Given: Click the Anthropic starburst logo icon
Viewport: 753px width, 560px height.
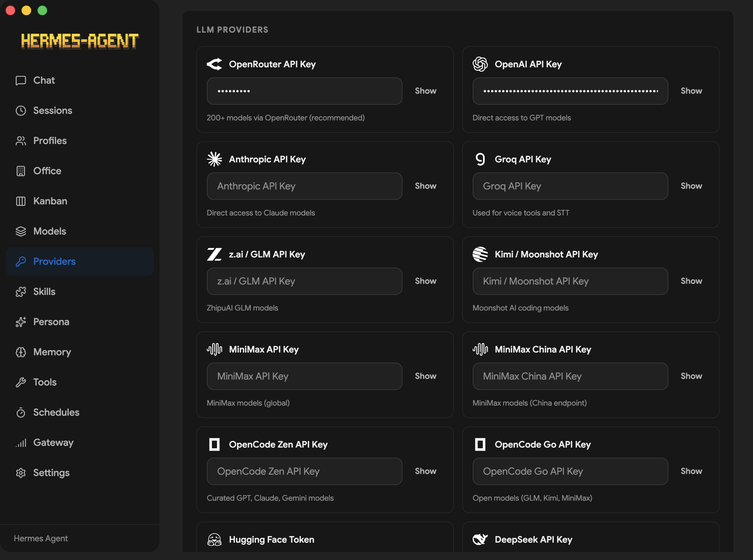Looking at the screenshot, I should 214,159.
